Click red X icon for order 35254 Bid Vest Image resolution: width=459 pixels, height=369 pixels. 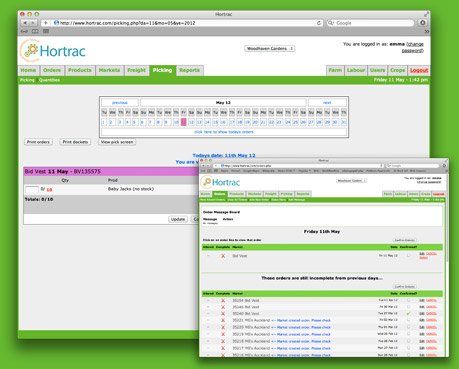point(223,300)
